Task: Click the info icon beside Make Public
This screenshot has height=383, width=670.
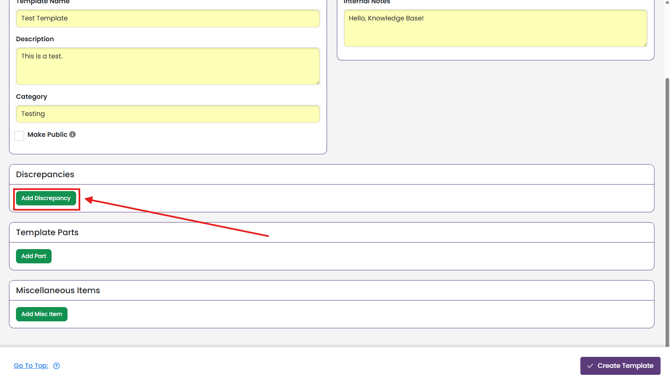Action: pyautogui.click(x=73, y=134)
